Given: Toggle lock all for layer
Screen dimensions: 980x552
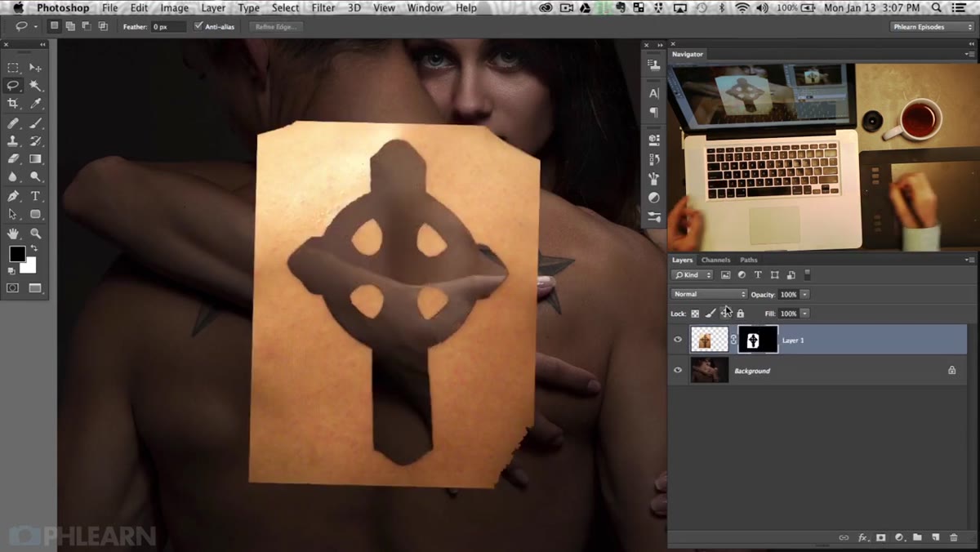Looking at the screenshot, I should [741, 313].
